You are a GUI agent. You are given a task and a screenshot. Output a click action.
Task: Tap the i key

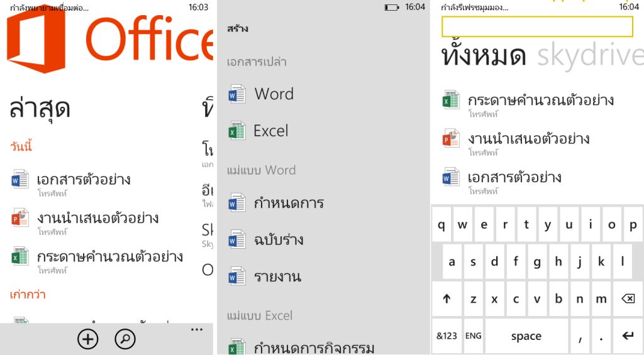(591, 224)
